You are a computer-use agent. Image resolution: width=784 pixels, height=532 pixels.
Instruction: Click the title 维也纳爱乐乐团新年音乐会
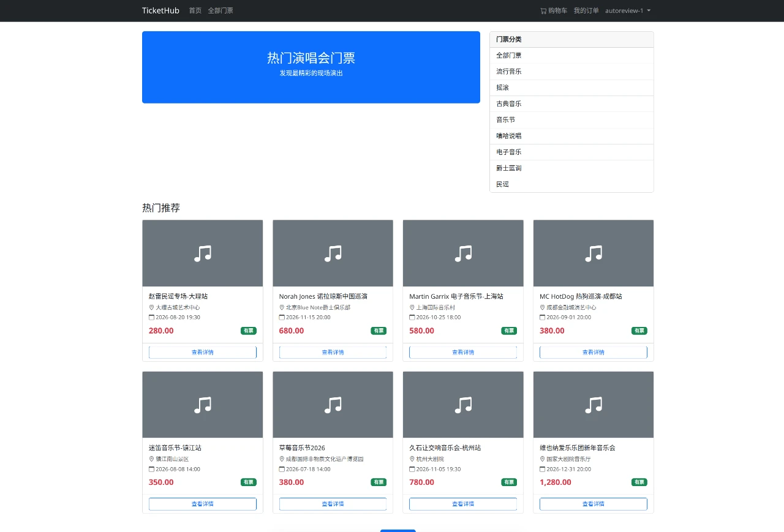click(578, 448)
